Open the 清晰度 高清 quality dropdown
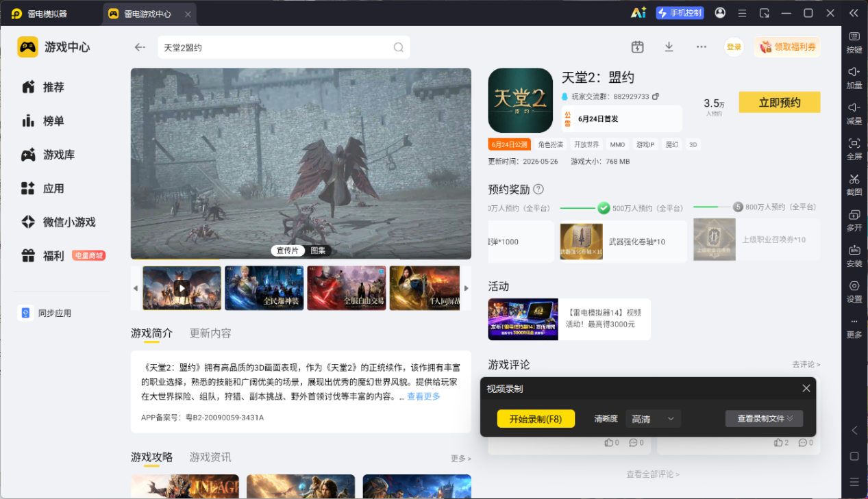The image size is (868, 499). (653, 419)
